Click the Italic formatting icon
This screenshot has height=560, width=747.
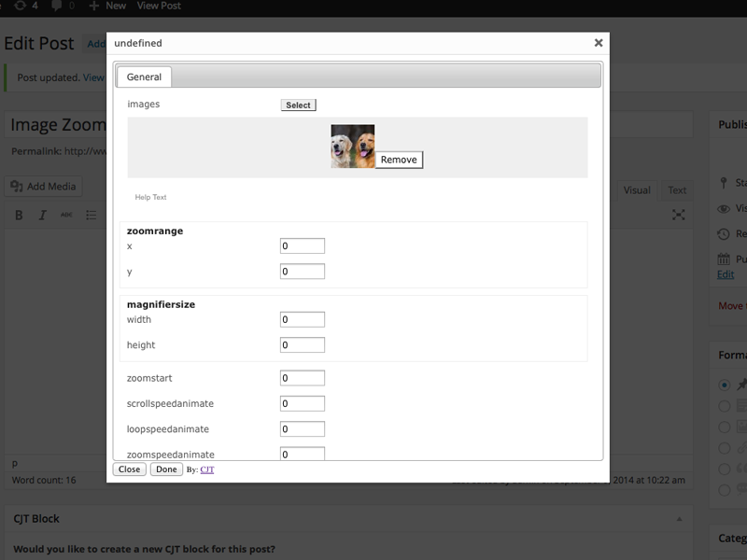click(x=42, y=216)
